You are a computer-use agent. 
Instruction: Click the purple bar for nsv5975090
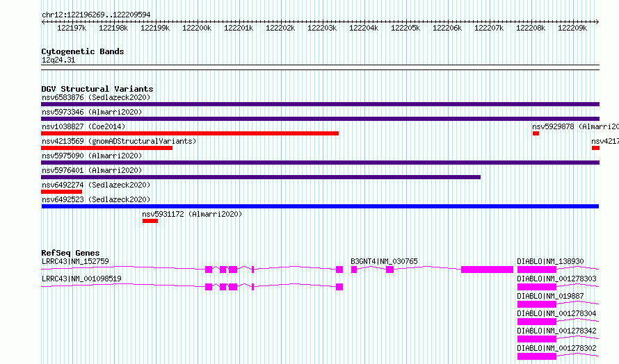coord(320,163)
